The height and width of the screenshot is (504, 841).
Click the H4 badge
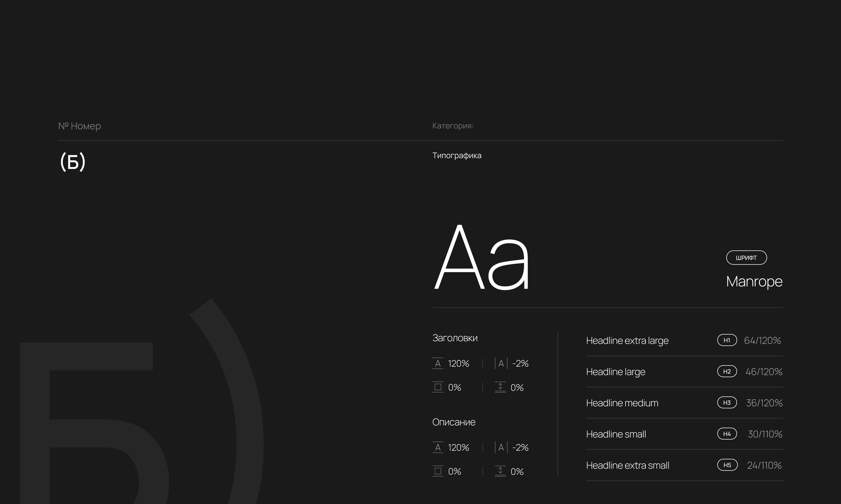click(x=727, y=434)
